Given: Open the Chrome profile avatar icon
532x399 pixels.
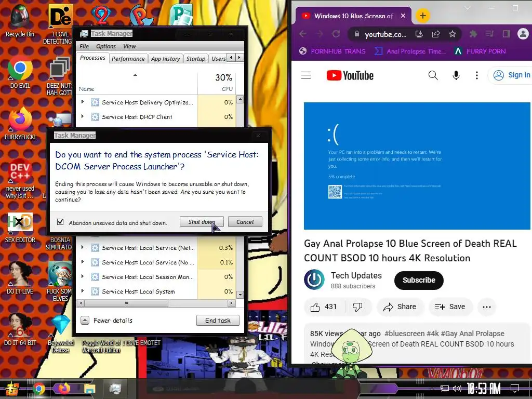Looking at the screenshot, I should tap(523, 34).
